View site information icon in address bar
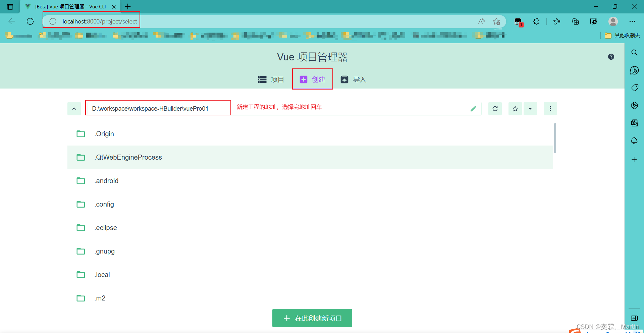The width and height of the screenshot is (644, 333). coord(53,21)
